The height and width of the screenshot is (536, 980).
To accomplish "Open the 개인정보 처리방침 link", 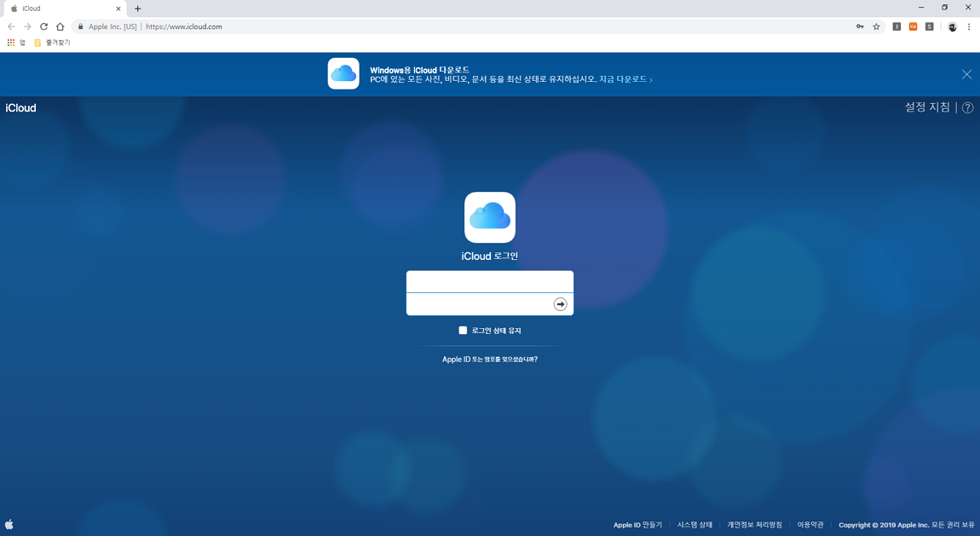I will coord(754,525).
